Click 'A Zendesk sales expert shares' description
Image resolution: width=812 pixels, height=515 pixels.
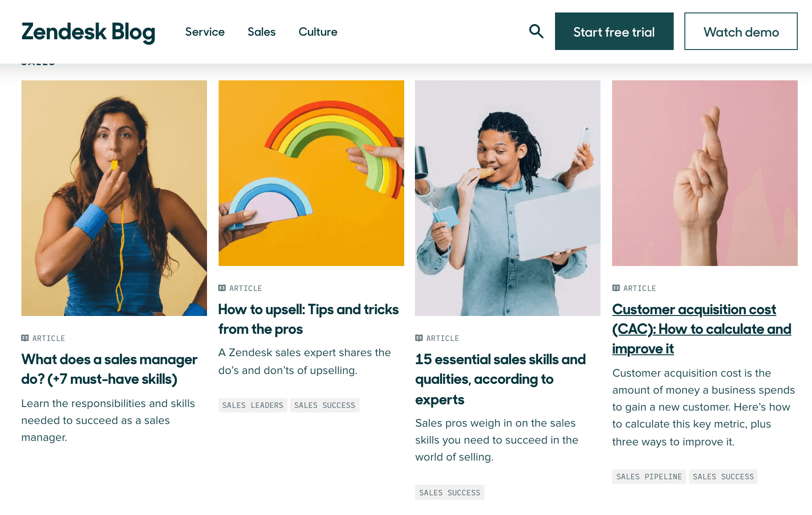305,361
